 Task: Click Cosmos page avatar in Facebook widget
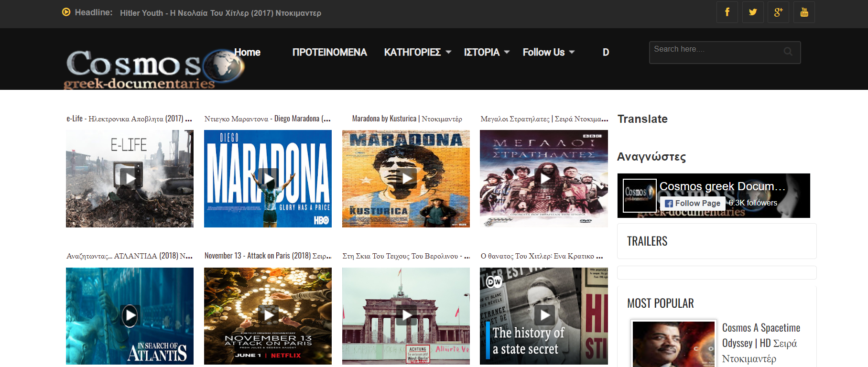click(x=640, y=195)
